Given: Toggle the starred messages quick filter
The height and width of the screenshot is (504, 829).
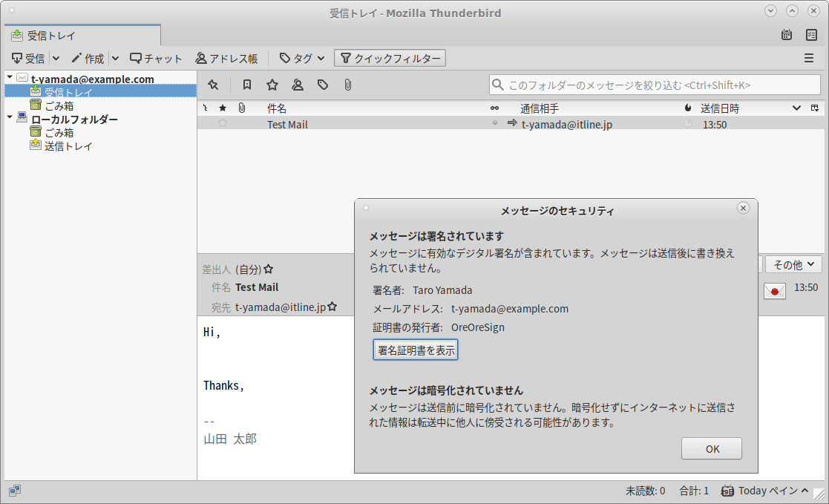Looking at the screenshot, I should (x=272, y=85).
